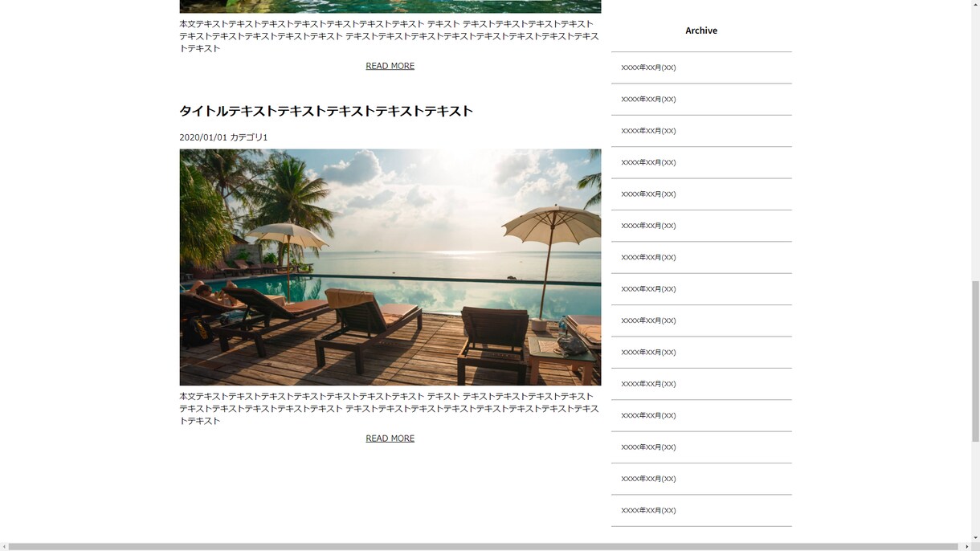The height and width of the screenshot is (551, 980).
Task: Click the Archive sidebar heading
Action: coord(701,31)
